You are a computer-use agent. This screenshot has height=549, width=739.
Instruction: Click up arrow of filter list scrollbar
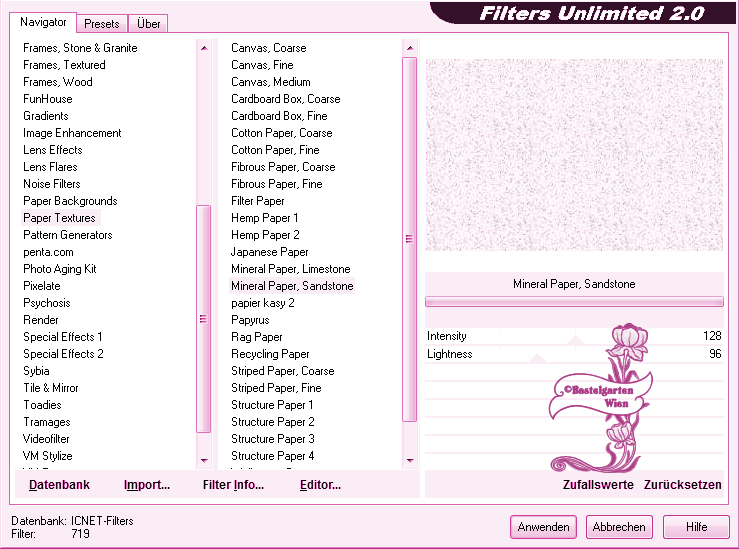click(x=410, y=48)
